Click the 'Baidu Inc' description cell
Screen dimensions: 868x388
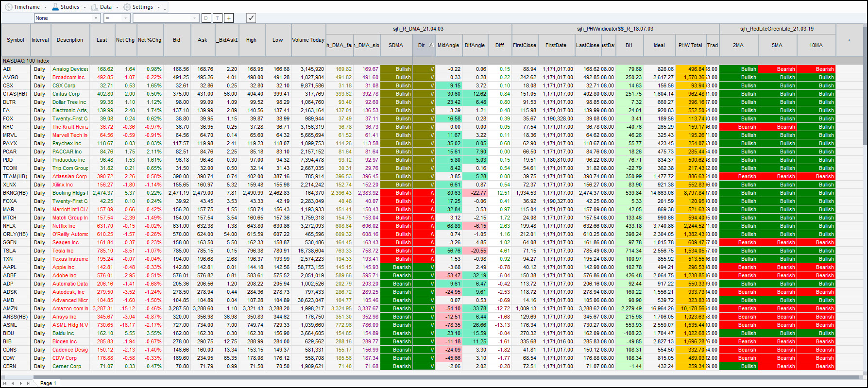pos(70,333)
